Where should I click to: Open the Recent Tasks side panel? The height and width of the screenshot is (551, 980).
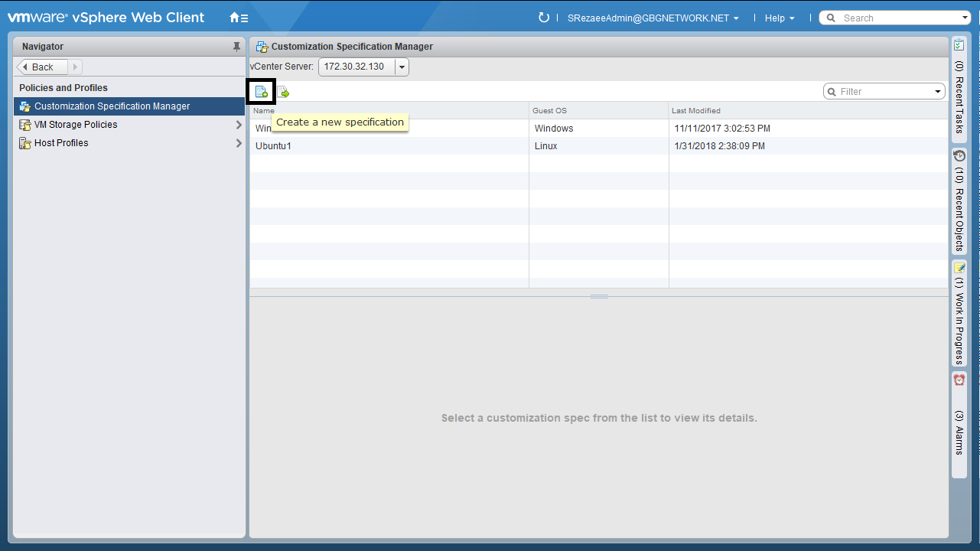(959, 89)
